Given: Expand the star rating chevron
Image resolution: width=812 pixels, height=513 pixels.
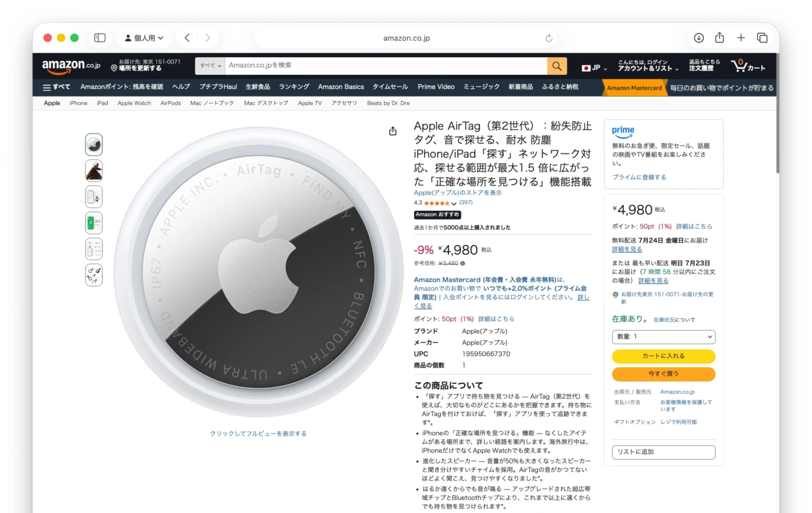Looking at the screenshot, I should (454, 203).
